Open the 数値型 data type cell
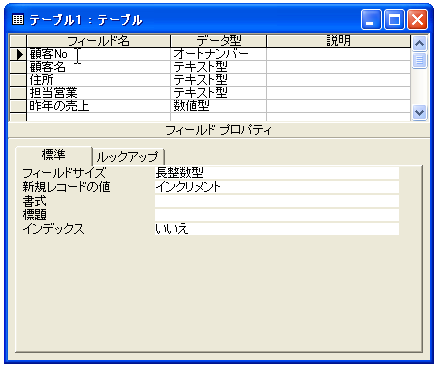The width and height of the screenshot is (435, 366). tap(219, 106)
